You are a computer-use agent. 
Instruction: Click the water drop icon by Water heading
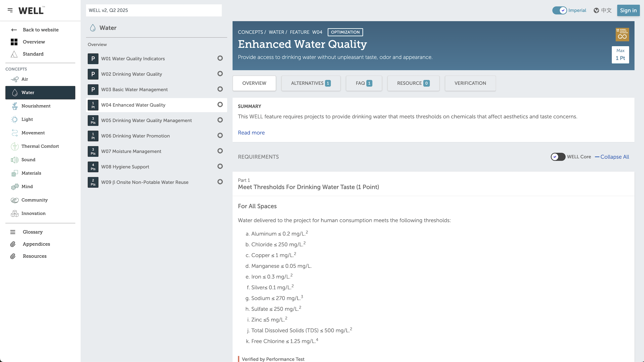point(93,28)
